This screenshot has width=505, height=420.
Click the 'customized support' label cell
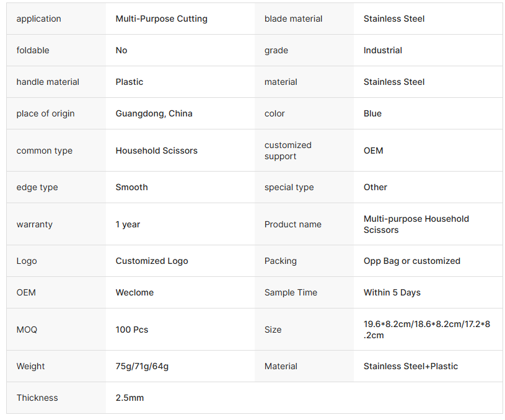point(288,151)
